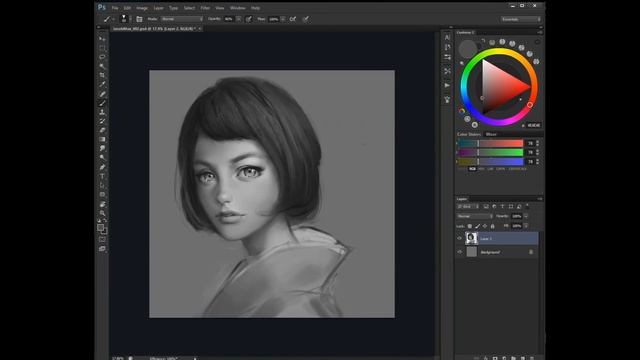This screenshot has height=360, width=640.
Task: Switch to the Color Sliders tab
Action: [x=469, y=134]
